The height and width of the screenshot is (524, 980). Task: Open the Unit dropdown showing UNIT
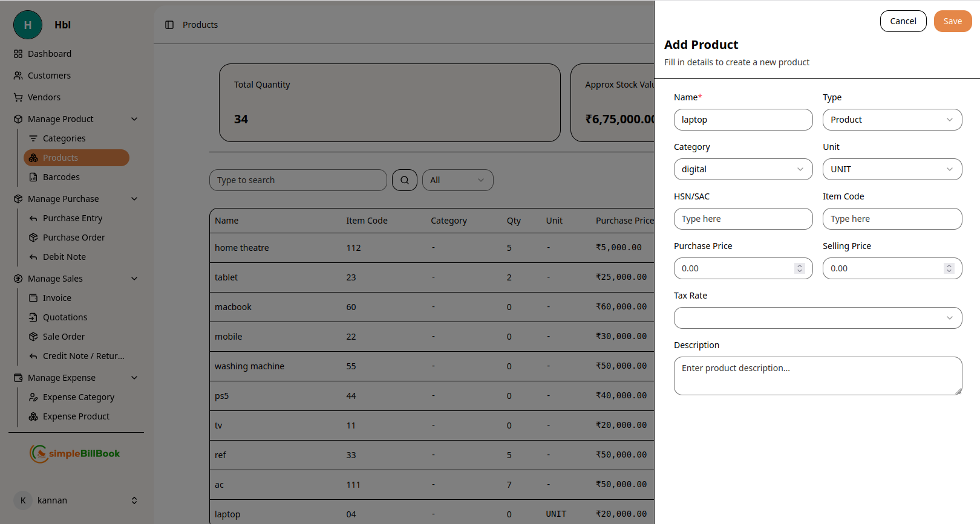[x=892, y=169]
